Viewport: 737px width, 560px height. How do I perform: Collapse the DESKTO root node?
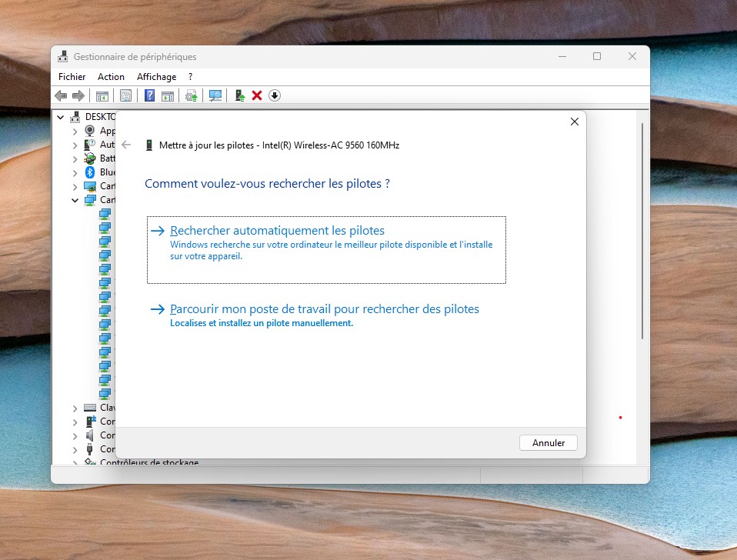pos(60,117)
